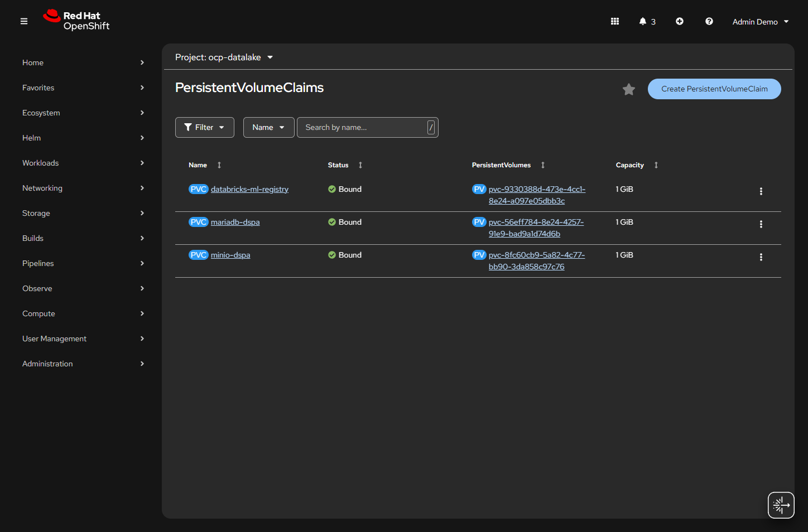Expand the Builds navigation section
808x532 pixels.
83,238
